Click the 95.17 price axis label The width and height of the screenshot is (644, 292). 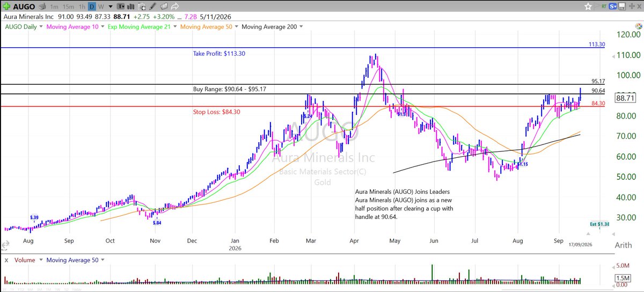pos(598,81)
